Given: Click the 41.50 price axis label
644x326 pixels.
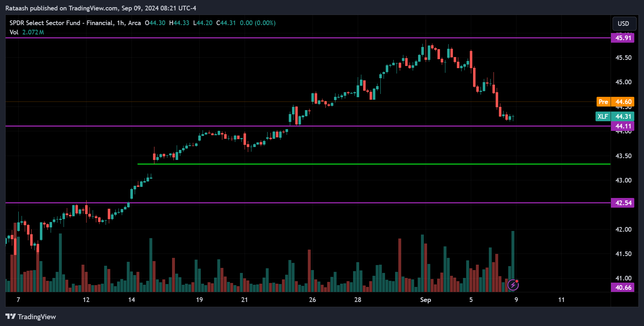Looking at the screenshot, I should click(624, 254).
